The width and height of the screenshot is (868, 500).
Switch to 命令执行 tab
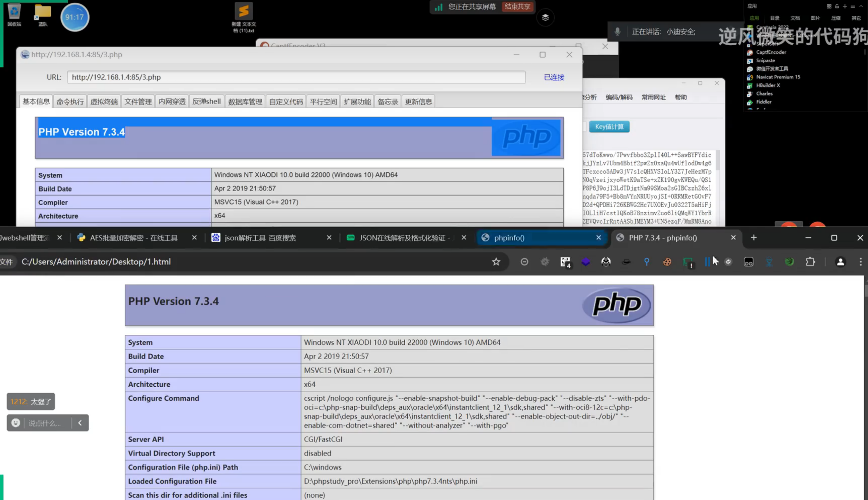tap(70, 102)
